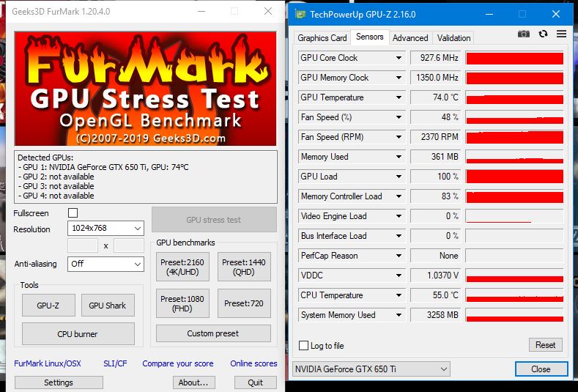
Task: Check the Log to file option
Action: click(x=304, y=346)
